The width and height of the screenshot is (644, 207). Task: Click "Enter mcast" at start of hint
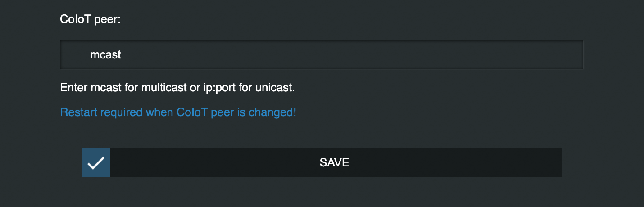point(86,87)
